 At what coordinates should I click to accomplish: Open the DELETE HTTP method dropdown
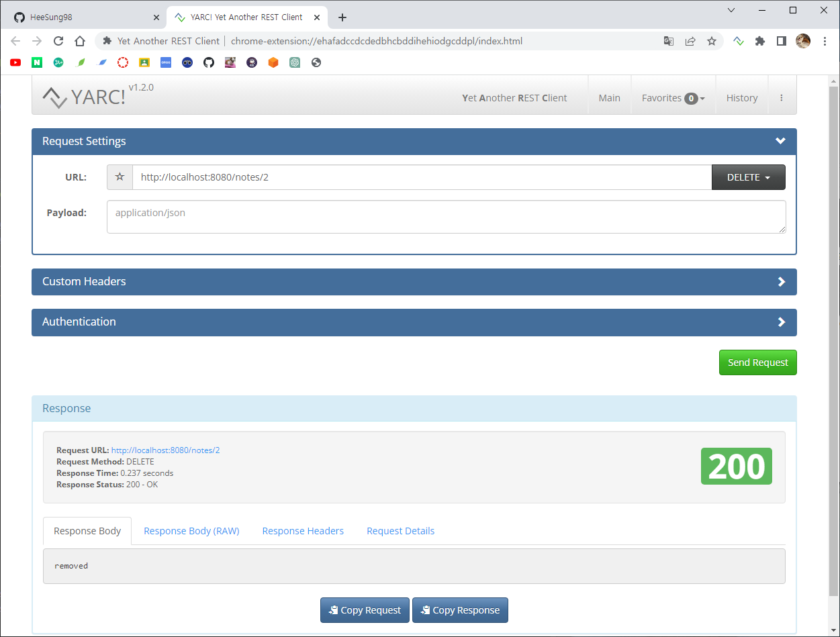(748, 177)
